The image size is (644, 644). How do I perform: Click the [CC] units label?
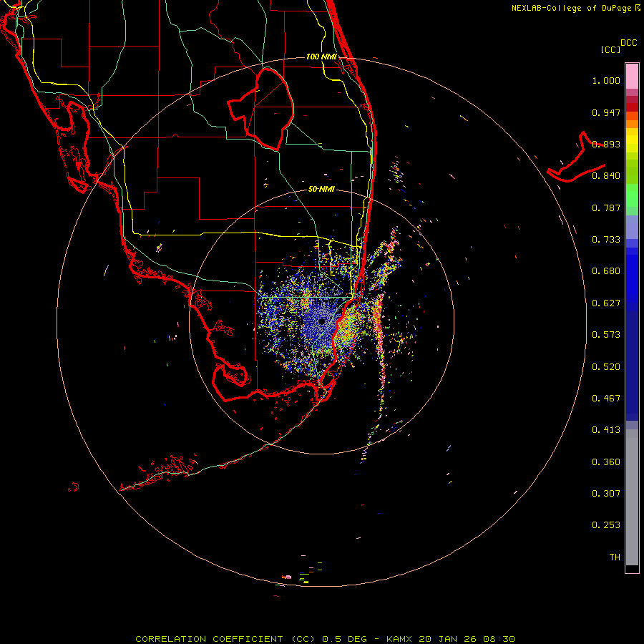tap(610, 49)
